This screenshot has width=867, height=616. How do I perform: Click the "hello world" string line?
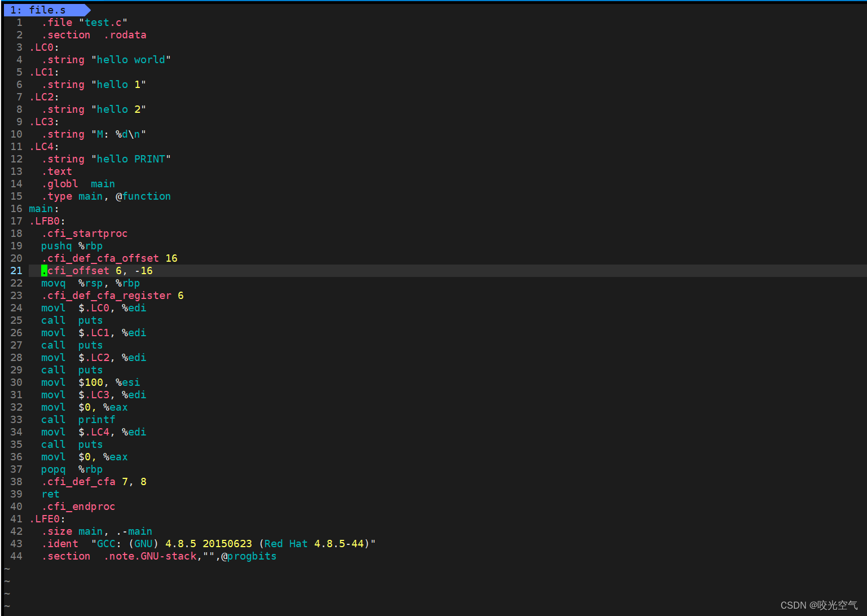click(106, 60)
